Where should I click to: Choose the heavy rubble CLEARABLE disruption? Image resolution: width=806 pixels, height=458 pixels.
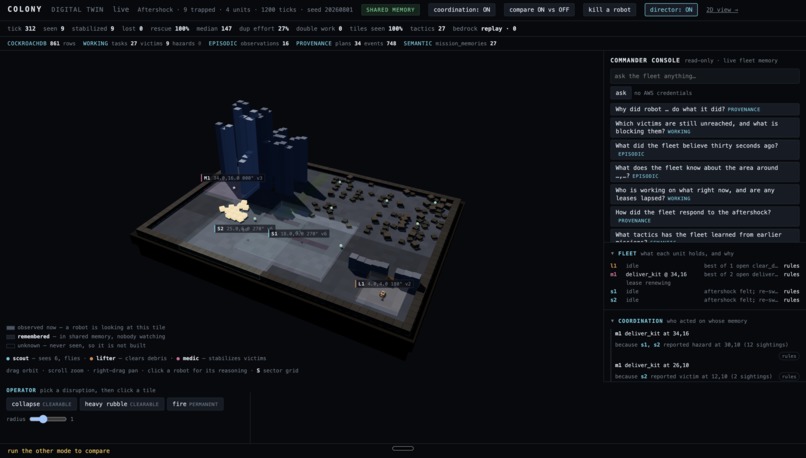121,404
